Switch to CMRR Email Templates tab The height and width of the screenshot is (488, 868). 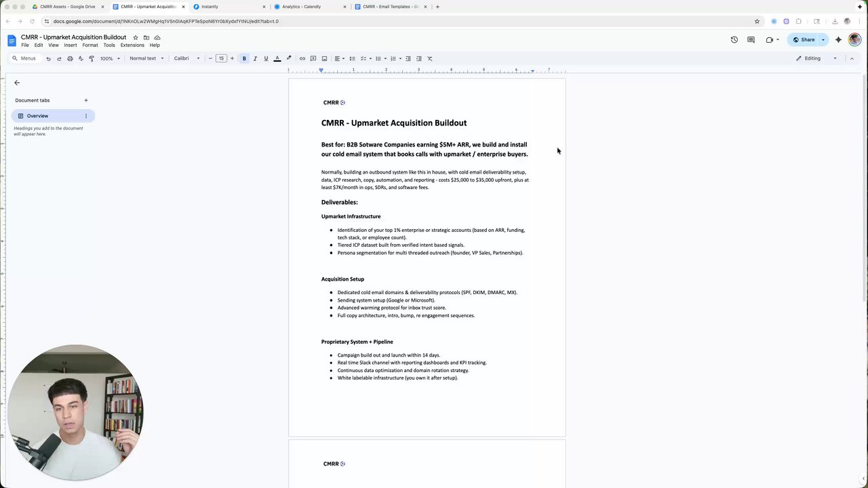(x=391, y=7)
